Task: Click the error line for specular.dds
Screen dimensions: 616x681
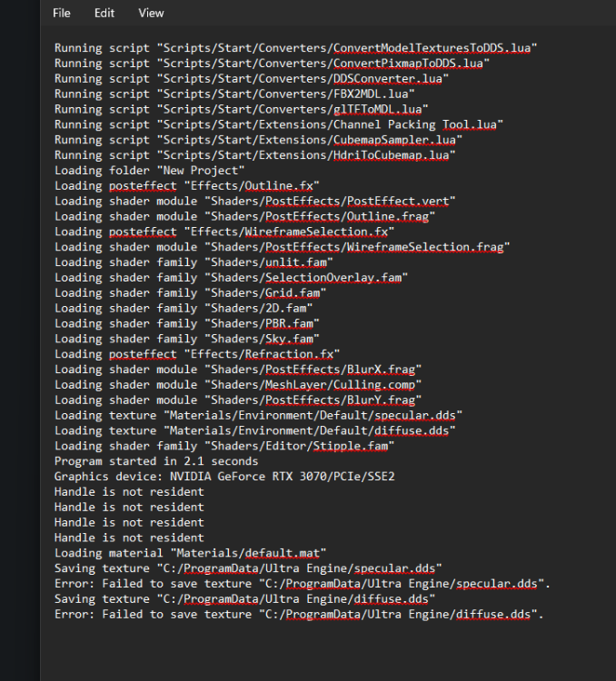Action: tap(302, 584)
